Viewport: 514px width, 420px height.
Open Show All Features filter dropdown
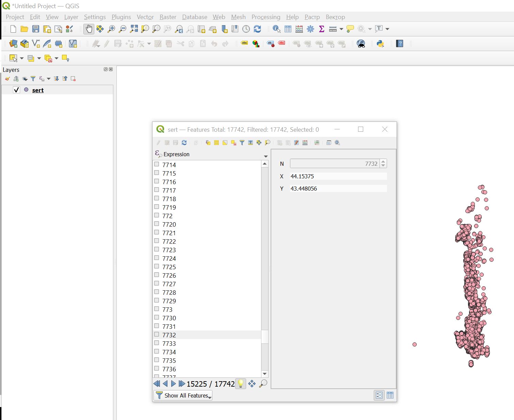(x=183, y=395)
